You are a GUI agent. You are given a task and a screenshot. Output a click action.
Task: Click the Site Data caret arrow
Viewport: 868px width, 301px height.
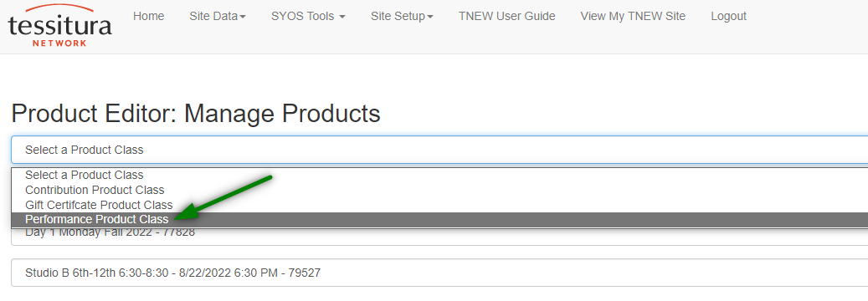pos(243,18)
